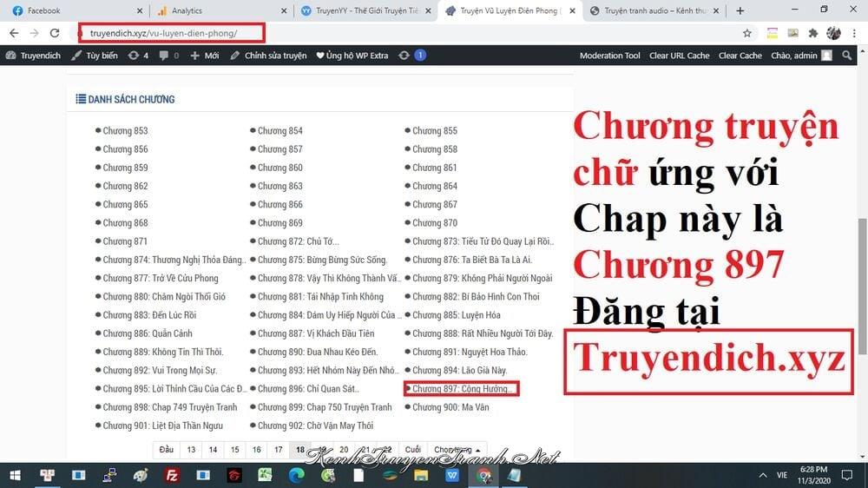This screenshot has height=488, width=868.
Task: Switch to the TruyenYY tab
Action: (365, 10)
